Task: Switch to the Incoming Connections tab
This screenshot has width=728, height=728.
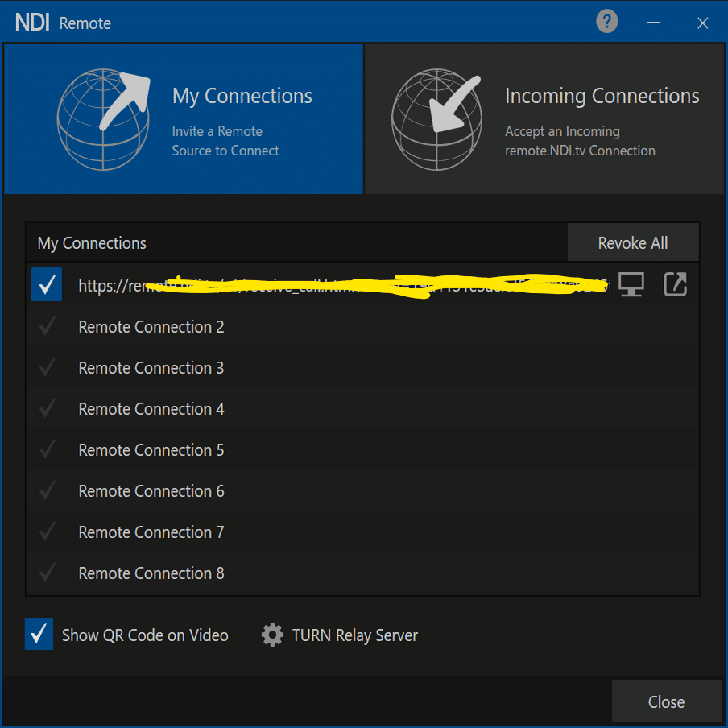Action: click(x=544, y=119)
